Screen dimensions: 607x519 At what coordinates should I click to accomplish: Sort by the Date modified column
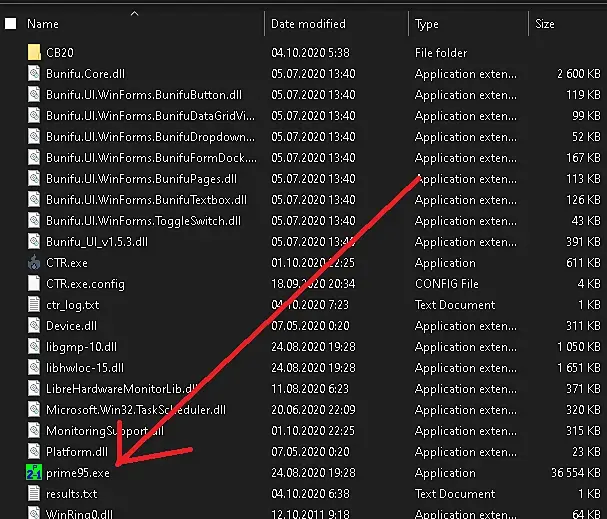[x=308, y=24]
